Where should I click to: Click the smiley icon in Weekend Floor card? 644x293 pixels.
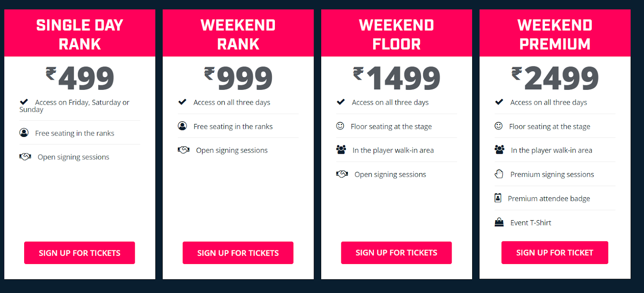(x=340, y=126)
